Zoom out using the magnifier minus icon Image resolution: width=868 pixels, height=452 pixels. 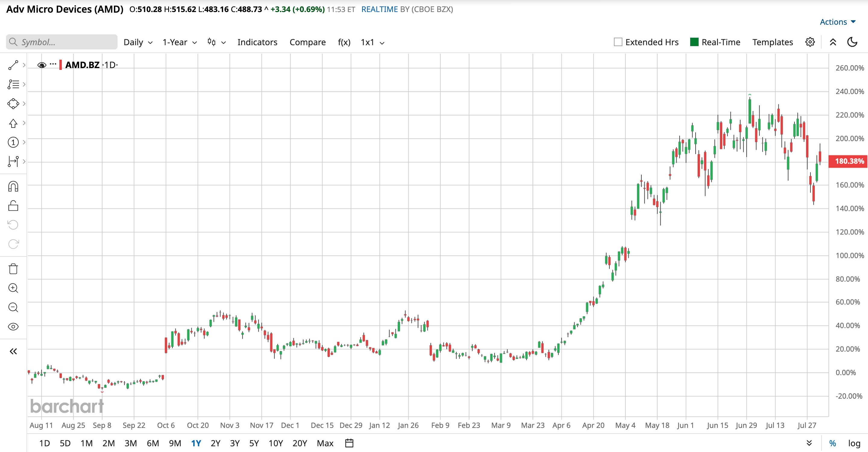[x=13, y=307]
